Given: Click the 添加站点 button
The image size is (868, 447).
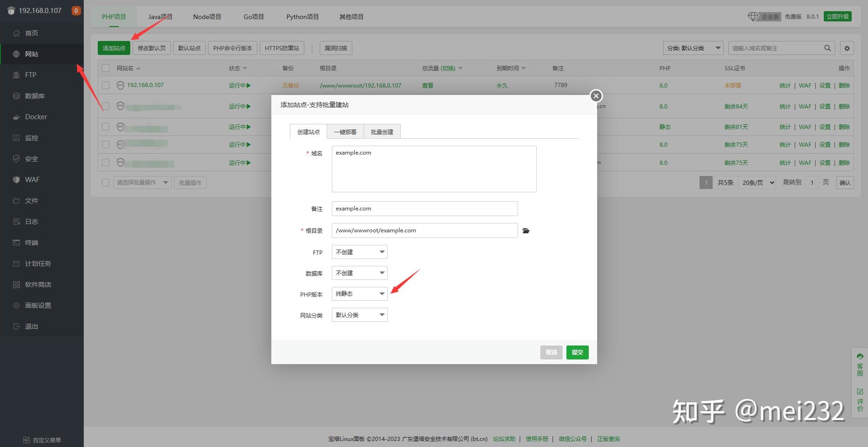Looking at the screenshot, I should point(114,48).
